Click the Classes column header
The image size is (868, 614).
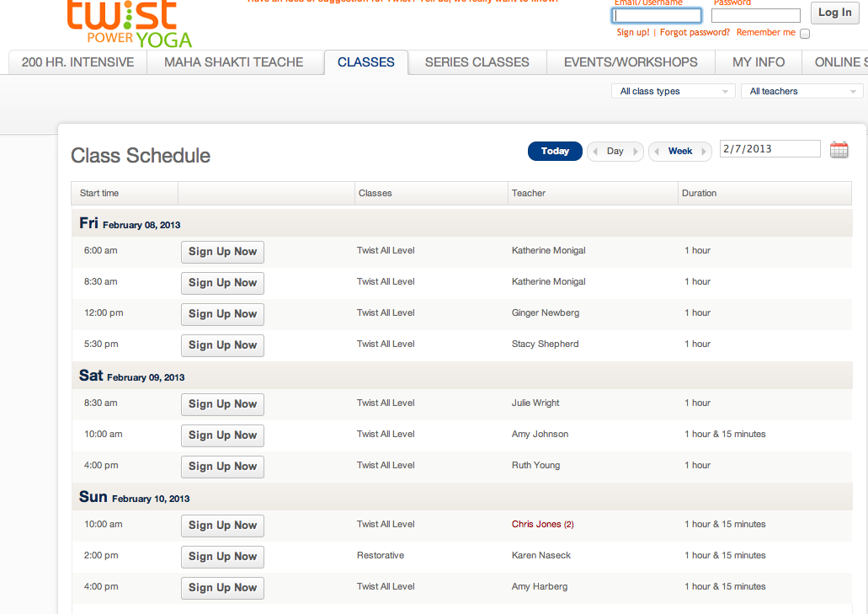(431, 193)
